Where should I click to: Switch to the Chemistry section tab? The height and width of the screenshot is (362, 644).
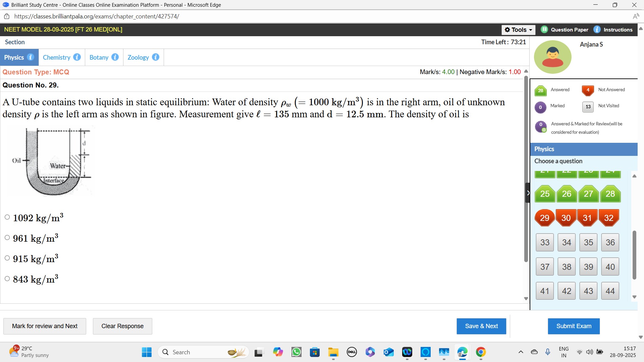pyautogui.click(x=56, y=57)
